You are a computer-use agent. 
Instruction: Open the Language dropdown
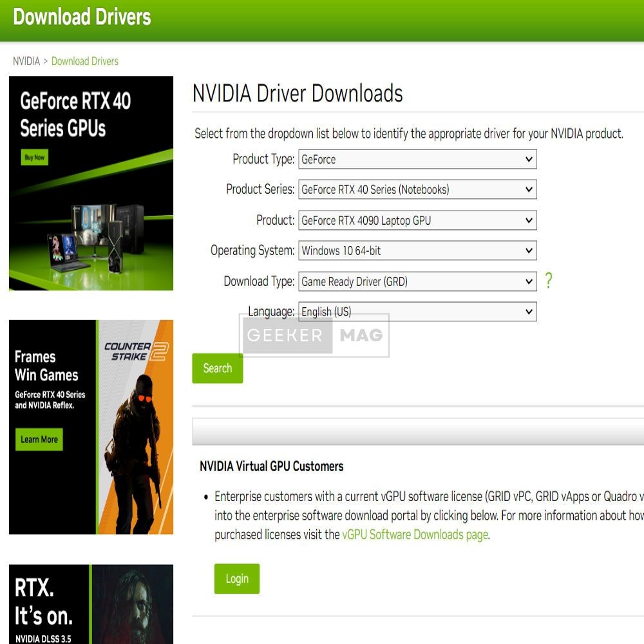pyautogui.click(x=417, y=312)
